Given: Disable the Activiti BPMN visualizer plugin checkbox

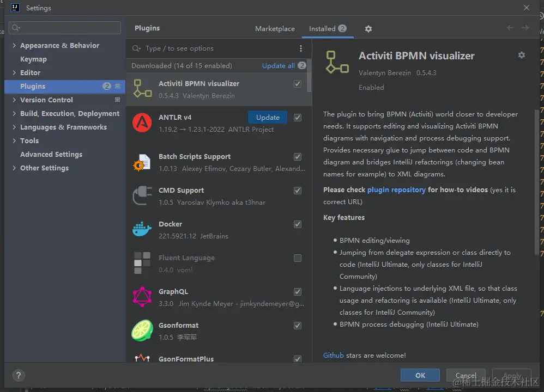Looking at the screenshot, I should (298, 83).
